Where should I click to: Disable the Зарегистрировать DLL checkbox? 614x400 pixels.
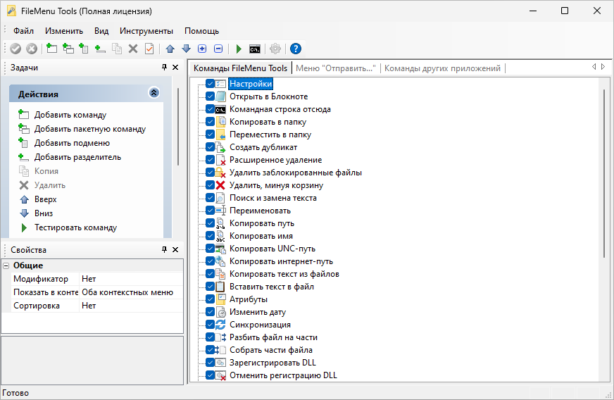coord(210,362)
